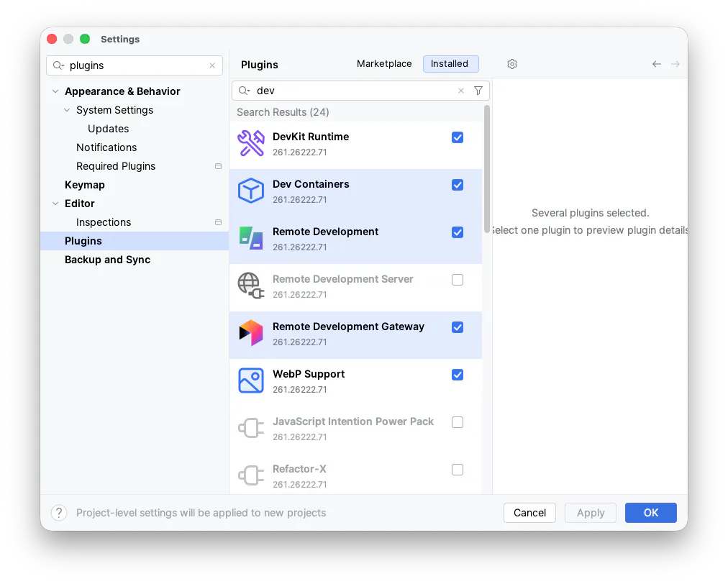Select the 'WebP Support' plugin name
This screenshot has width=728, height=584.
tap(309, 374)
